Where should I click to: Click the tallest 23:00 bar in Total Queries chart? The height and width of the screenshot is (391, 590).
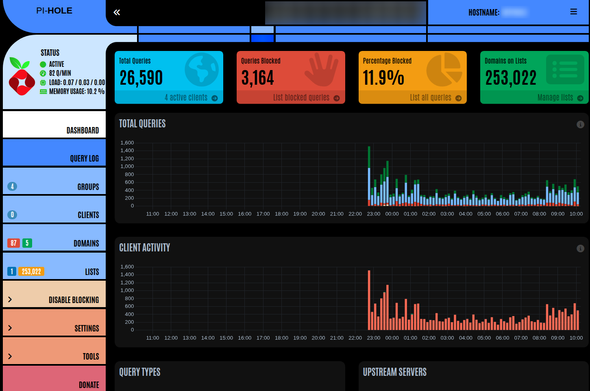[369, 176]
